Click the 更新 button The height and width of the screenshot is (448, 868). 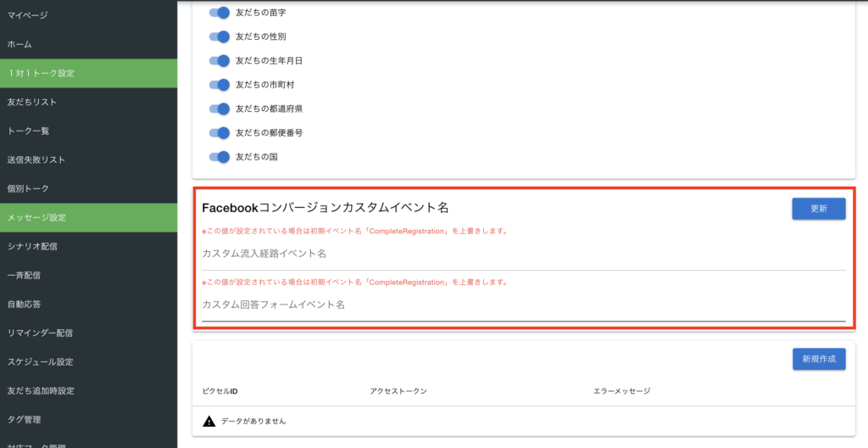(x=818, y=209)
